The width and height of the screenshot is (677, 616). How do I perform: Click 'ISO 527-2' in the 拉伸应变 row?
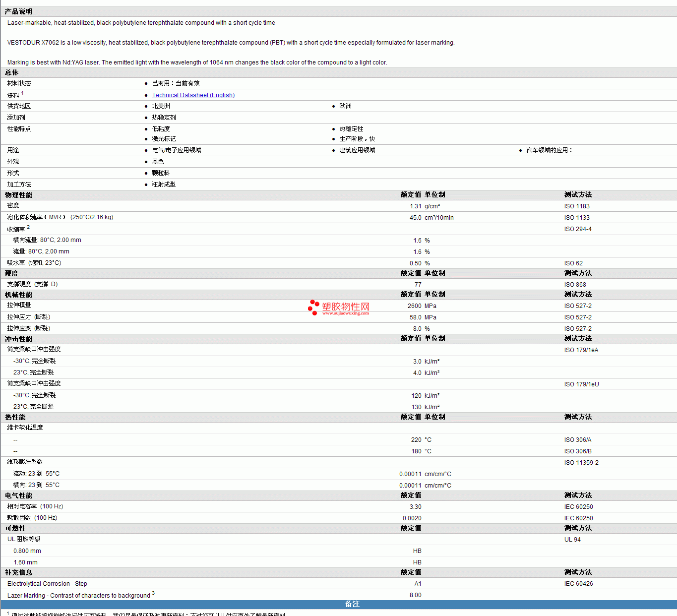(x=578, y=329)
